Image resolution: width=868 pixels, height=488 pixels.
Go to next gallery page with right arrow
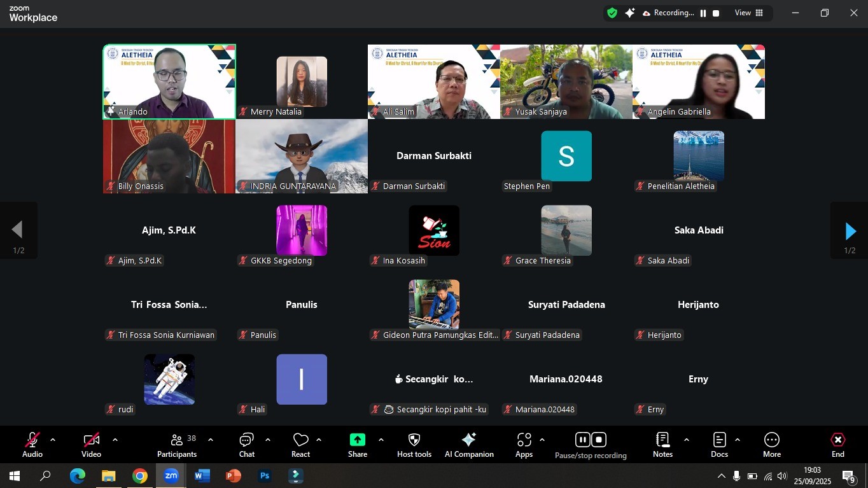coord(850,231)
